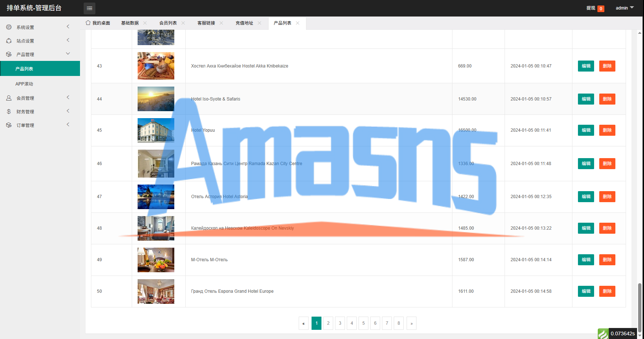The image size is (644, 339).
Task: Go to pagination page 2
Action: (328, 323)
